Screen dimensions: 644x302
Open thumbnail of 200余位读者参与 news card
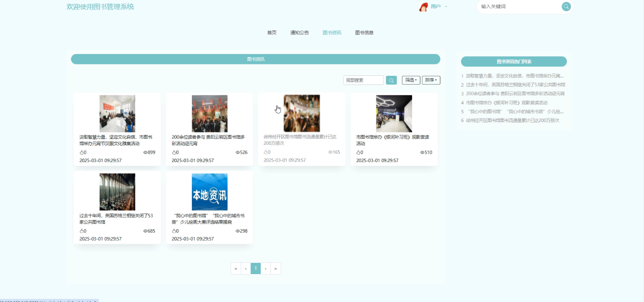click(x=209, y=114)
